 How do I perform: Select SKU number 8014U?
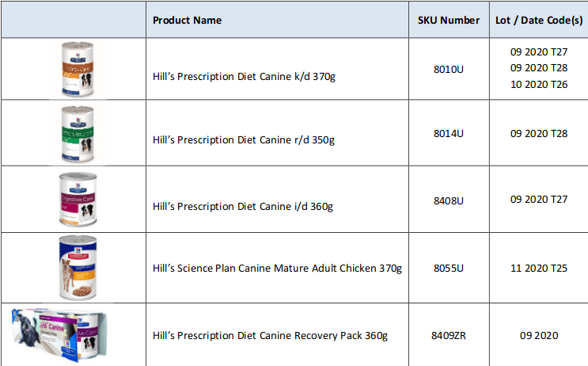pyautogui.click(x=449, y=133)
